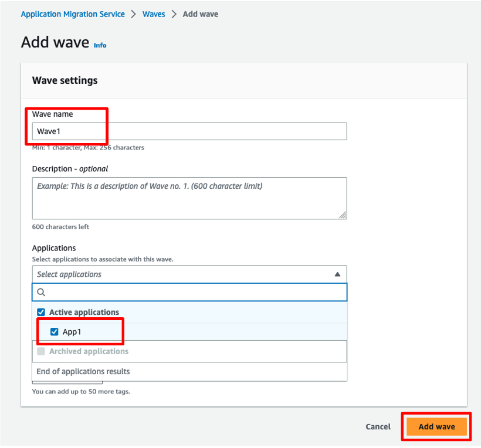Click the disabled Archived applications checkbox
481x448 pixels.
41,351
